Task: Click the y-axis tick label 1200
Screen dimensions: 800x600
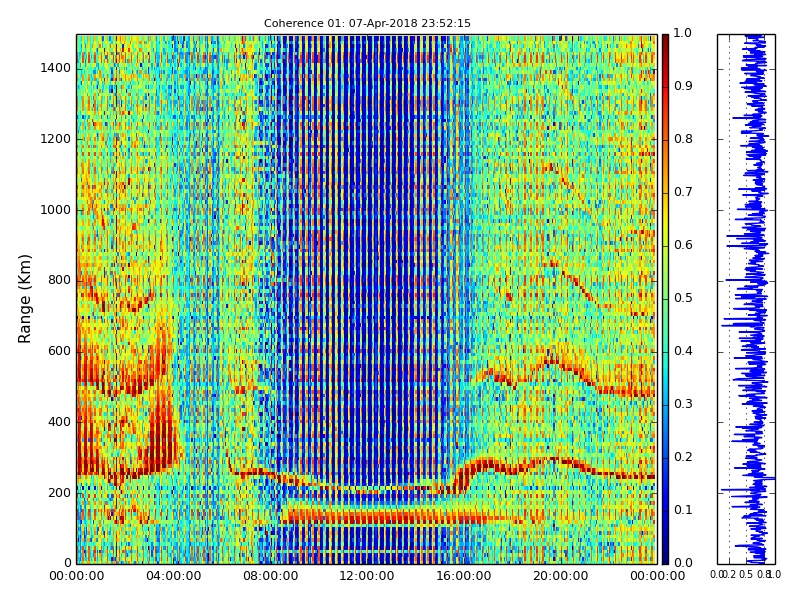Action: 56,139
